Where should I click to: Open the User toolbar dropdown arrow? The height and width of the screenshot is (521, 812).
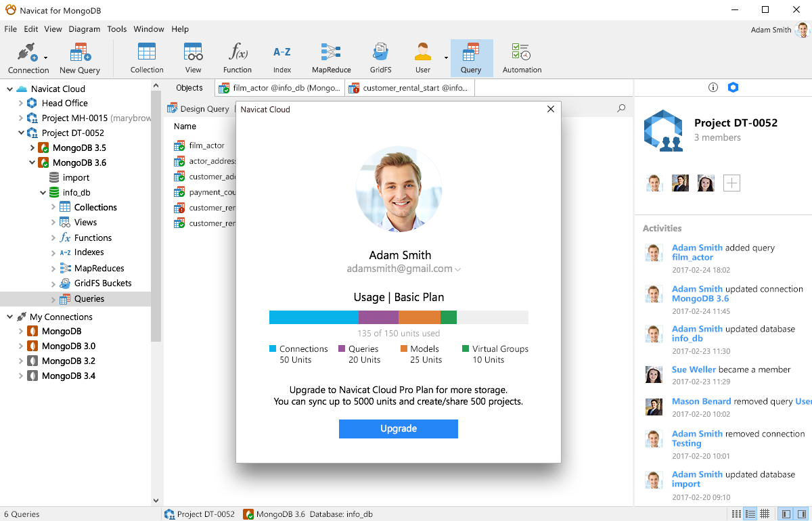pyautogui.click(x=446, y=58)
